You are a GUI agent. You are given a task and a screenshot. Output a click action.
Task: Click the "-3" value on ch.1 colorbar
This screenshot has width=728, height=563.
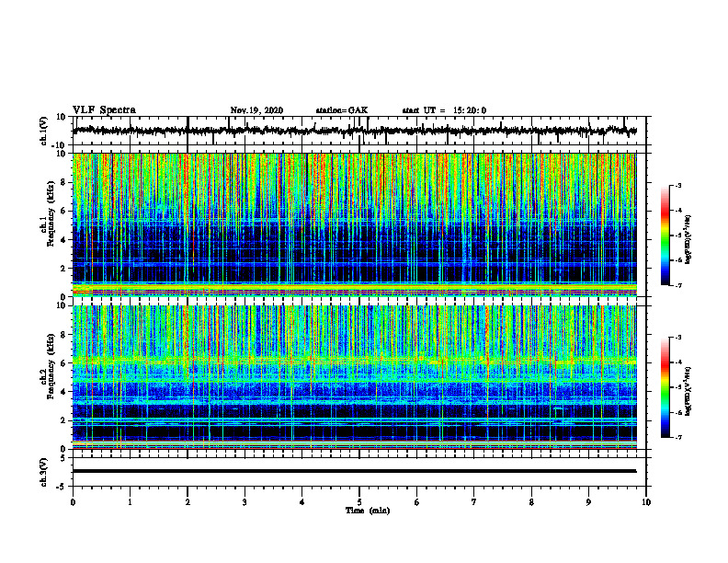click(678, 185)
